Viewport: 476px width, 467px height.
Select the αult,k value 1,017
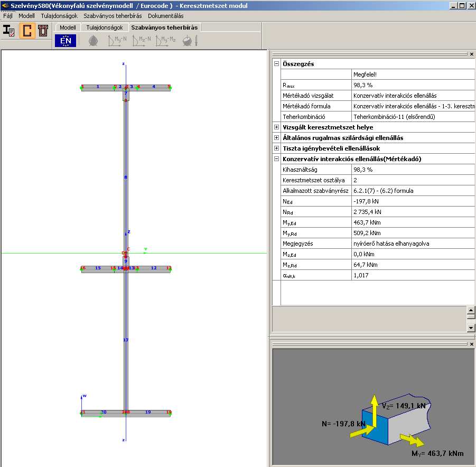(413, 275)
